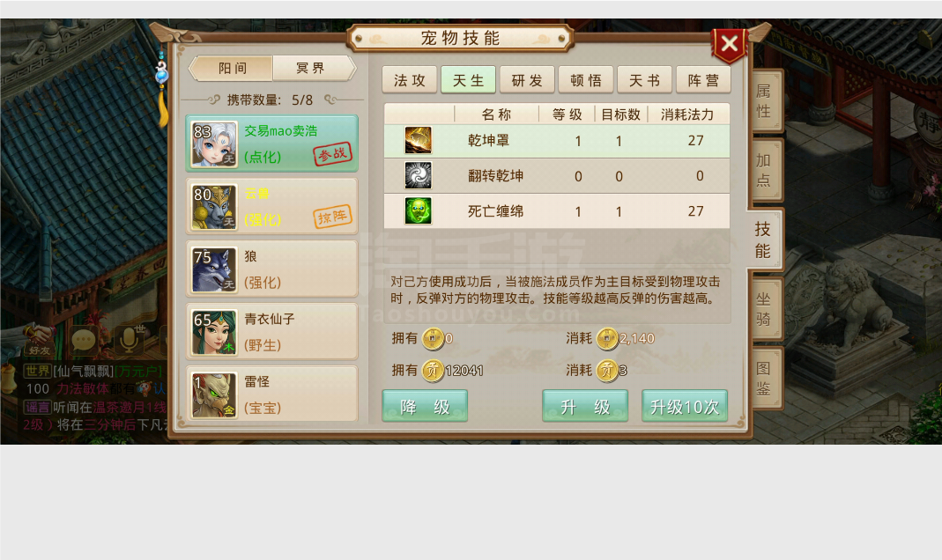Image resolution: width=942 pixels, height=560 pixels.
Task: Open the 研发 skill tab
Action: (x=527, y=80)
